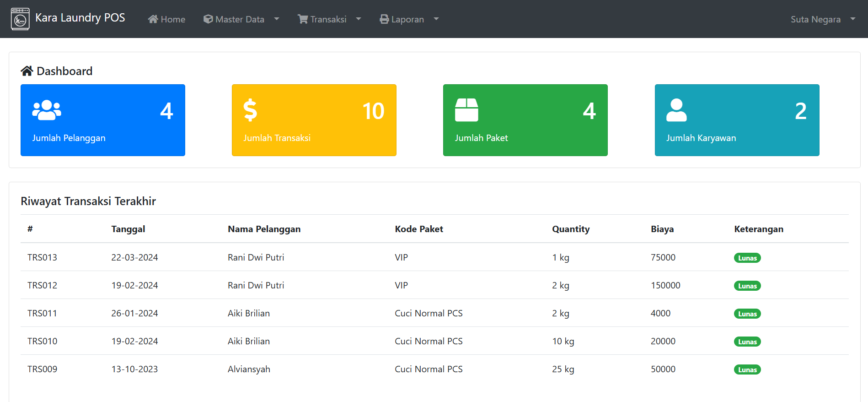Click the dollar sign icon in Jumlah Transaksi card

coord(250,110)
